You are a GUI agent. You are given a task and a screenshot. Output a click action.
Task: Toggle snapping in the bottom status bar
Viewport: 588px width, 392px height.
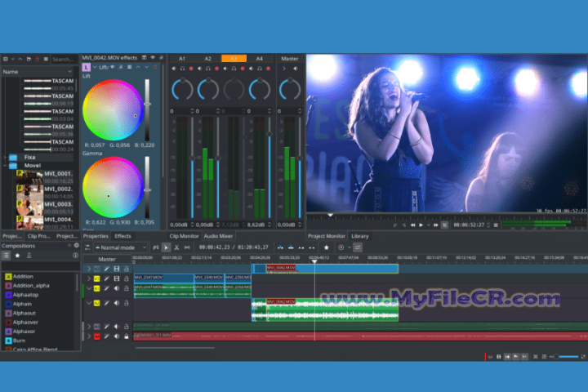point(524,357)
